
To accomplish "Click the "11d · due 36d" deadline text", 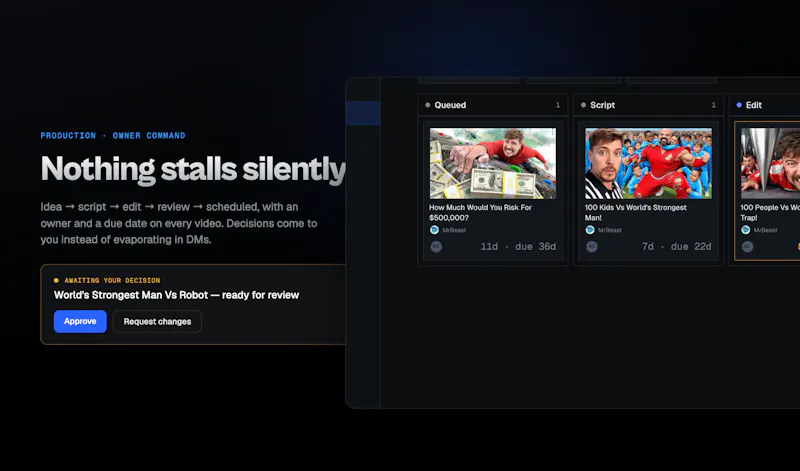I will point(518,246).
